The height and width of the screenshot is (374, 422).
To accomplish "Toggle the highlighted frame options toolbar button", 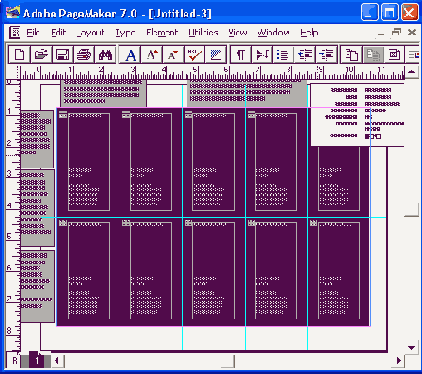I will [373, 54].
